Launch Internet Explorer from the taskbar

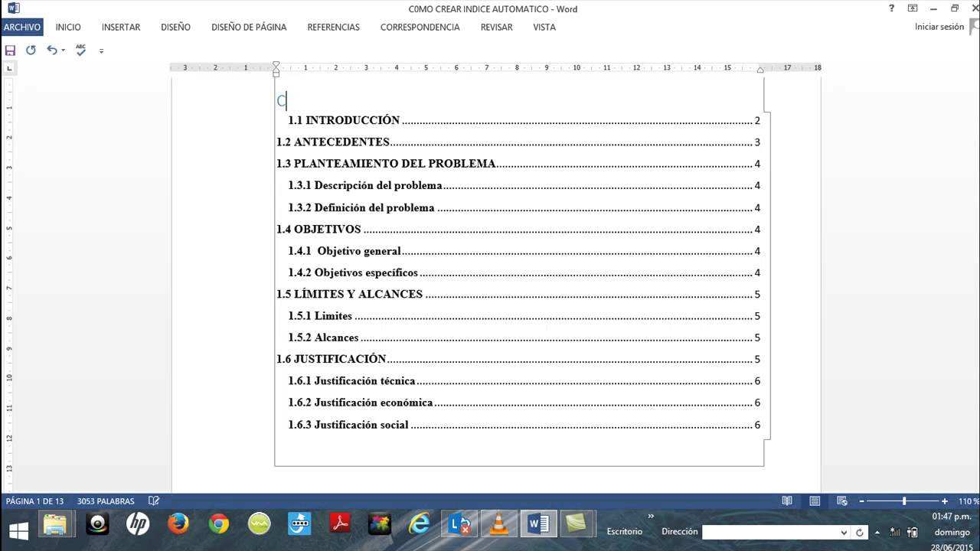point(420,524)
